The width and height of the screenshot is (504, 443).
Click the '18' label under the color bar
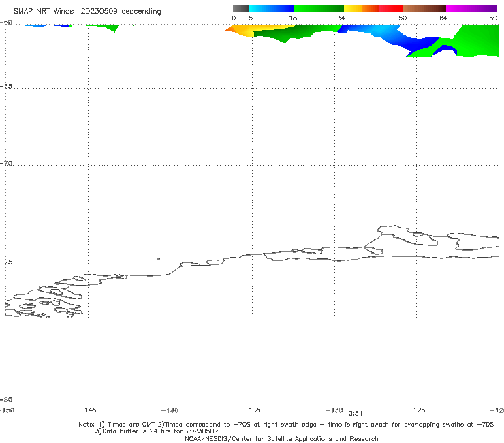coord(293,18)
